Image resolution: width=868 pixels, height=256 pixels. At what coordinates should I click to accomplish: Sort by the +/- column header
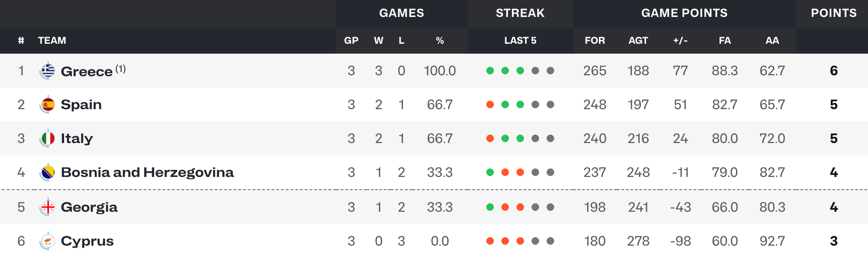point(680,40)
